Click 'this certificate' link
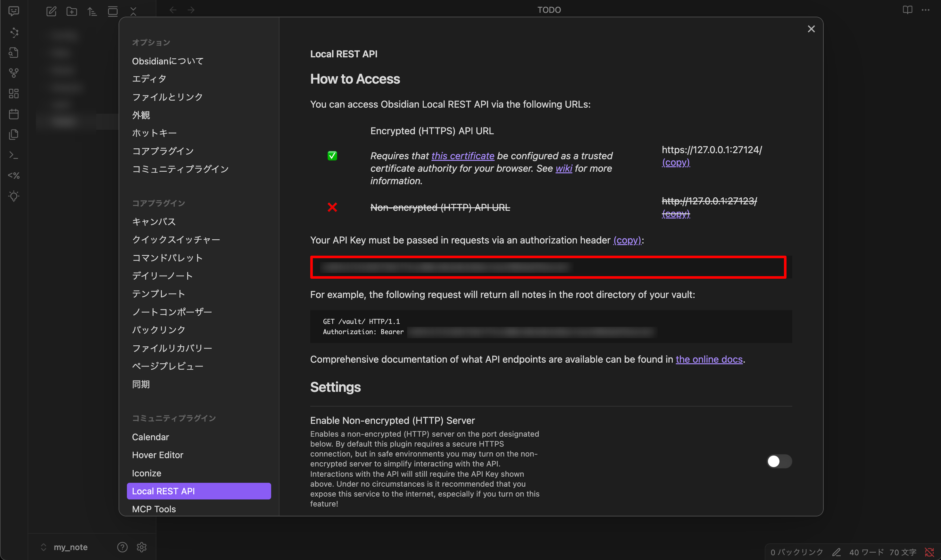The width and height of the screenshot is (941, 560). pos(463,156)
